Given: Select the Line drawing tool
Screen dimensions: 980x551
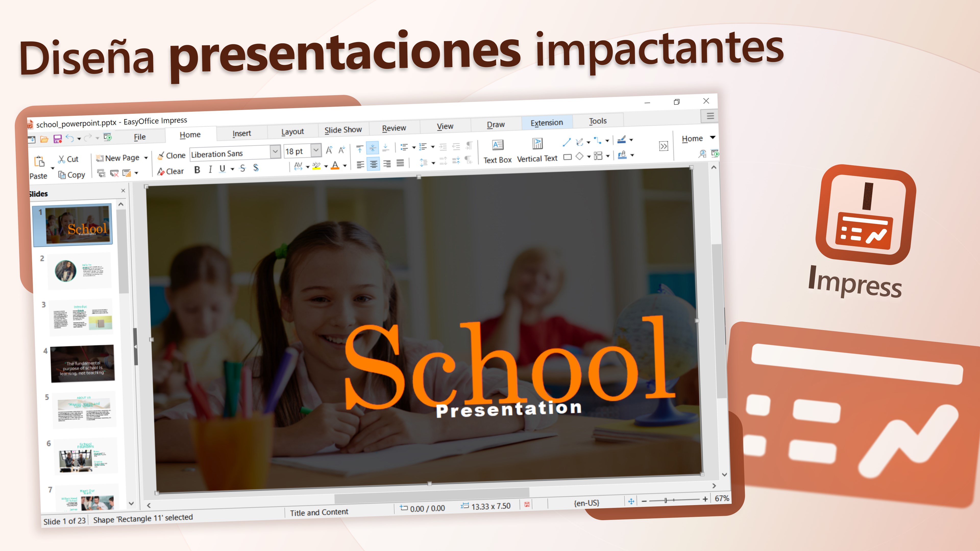Looking at the screenshot, I should (567, 142).
